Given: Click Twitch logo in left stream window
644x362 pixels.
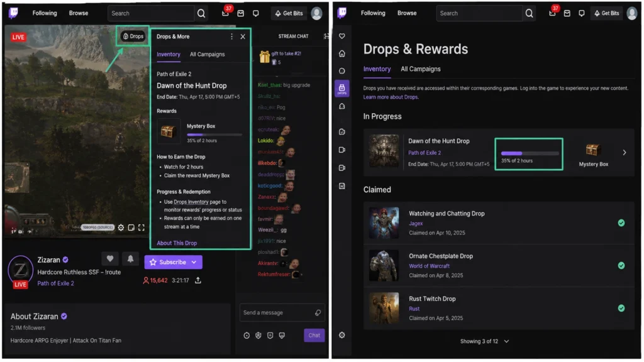Looking at the screenshot, I should (13, 13).
